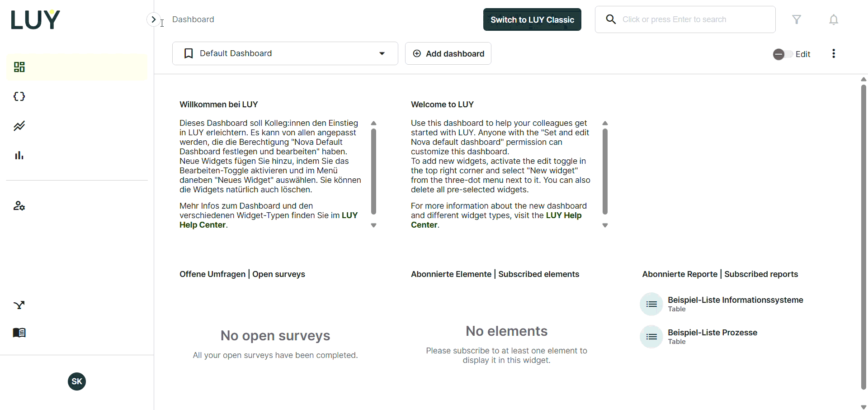Click the curly braces sidebar icon
The width and height of the screenshot is (868, 410).
click(x=19, y=96)
